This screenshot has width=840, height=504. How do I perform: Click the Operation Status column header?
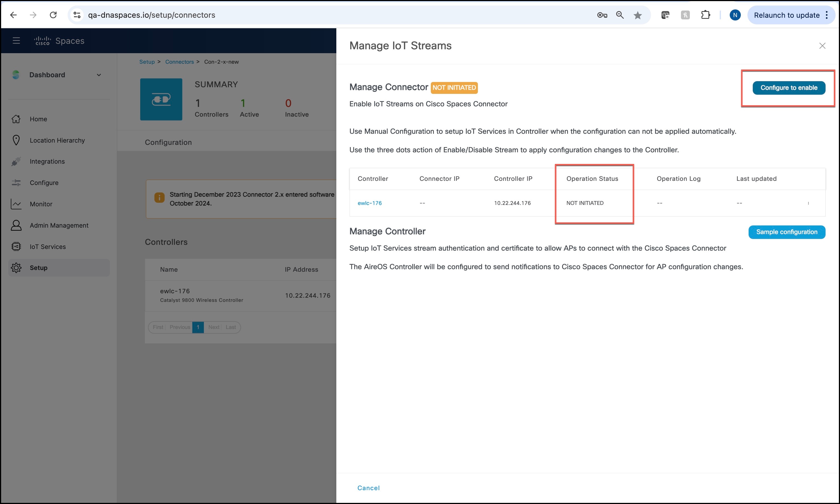592,179
